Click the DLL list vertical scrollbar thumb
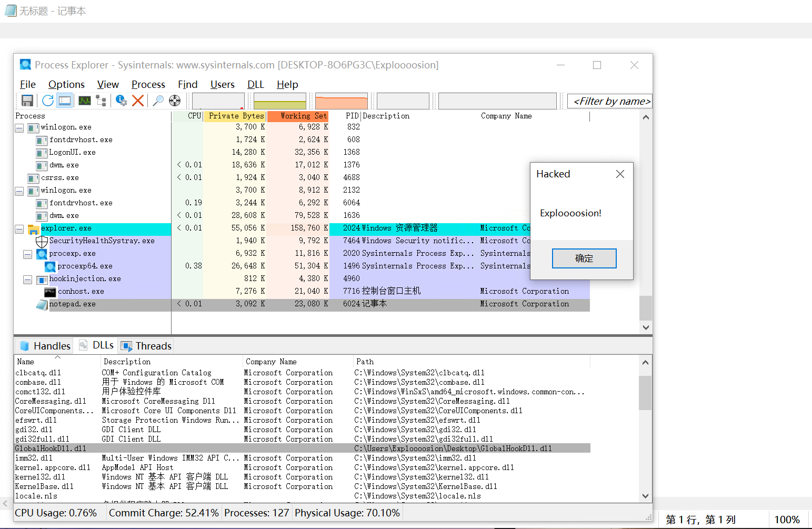The image size is (812, 529). pyautogui.click(x=645, y=393)
